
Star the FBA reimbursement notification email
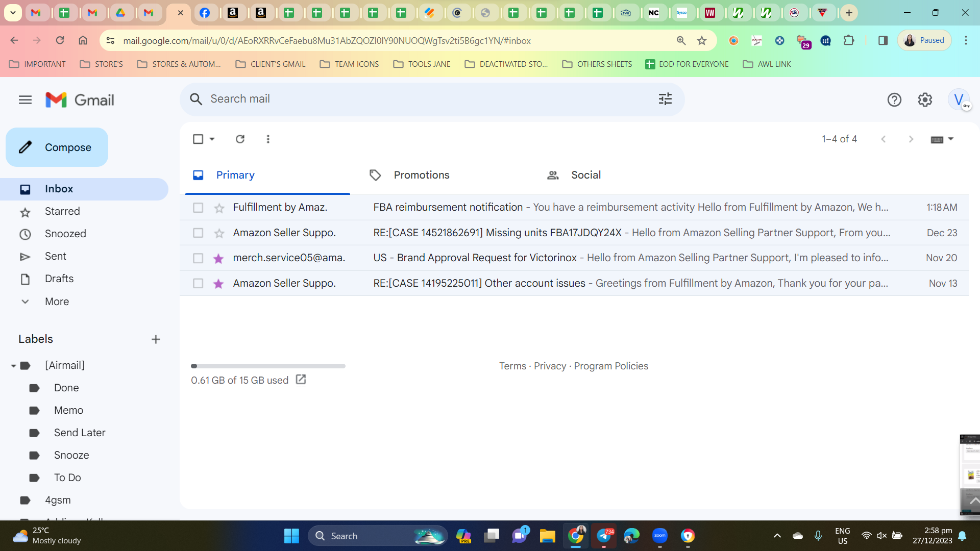tap(219, 208)
